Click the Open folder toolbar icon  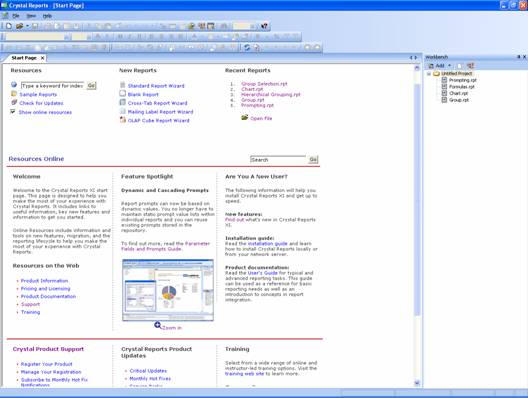point(20,26)
